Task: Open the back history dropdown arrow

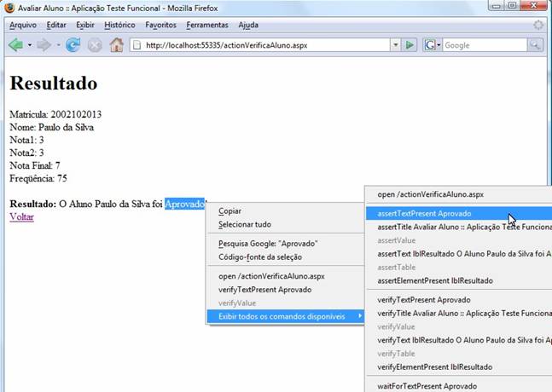Action: click(x=29, y=45)
